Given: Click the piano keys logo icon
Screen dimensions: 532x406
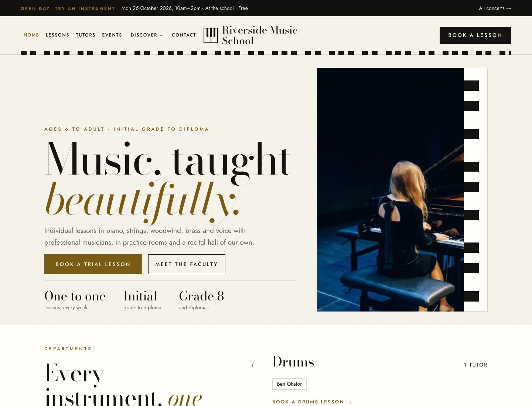Looking at the screenshot, I should click(211, 35).
